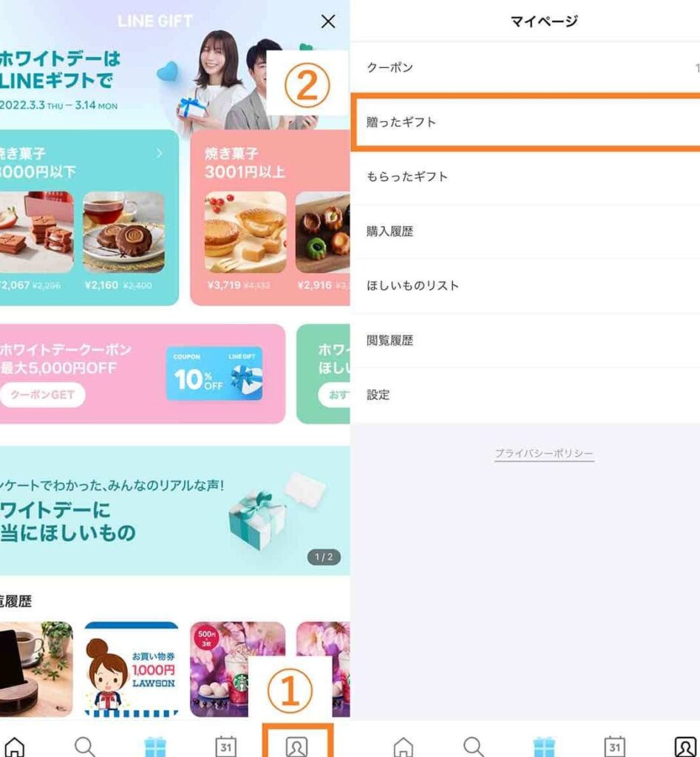Open calendar icon in left bottom bar
This screenshot has width=700, height=757.
coord(225,747)
